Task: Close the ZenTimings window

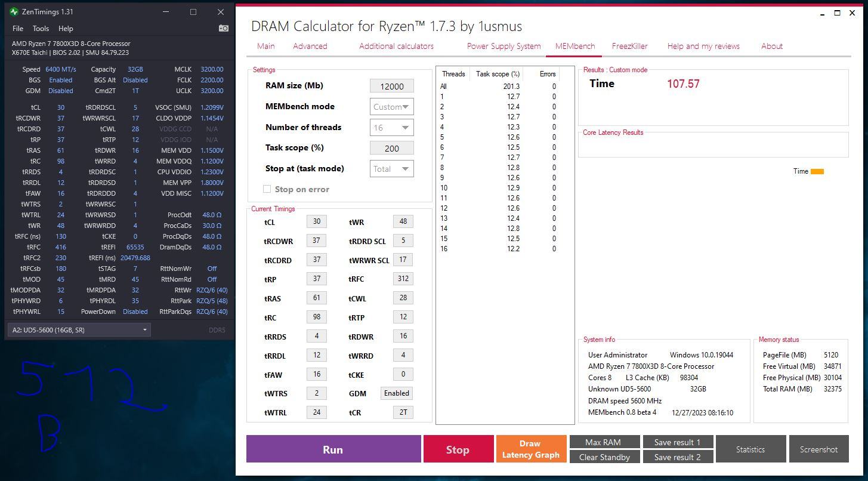Action: tap(221, 12)
